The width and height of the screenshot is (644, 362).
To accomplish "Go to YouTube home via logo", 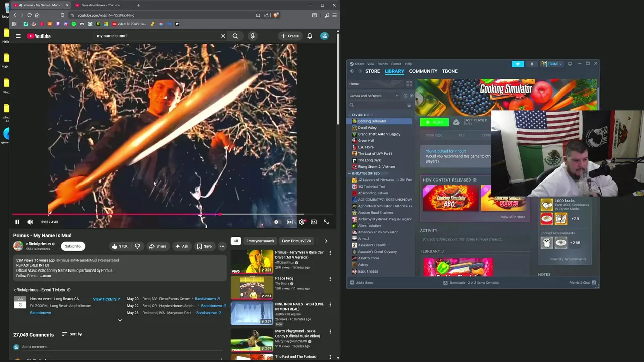I will coord(39,36).
